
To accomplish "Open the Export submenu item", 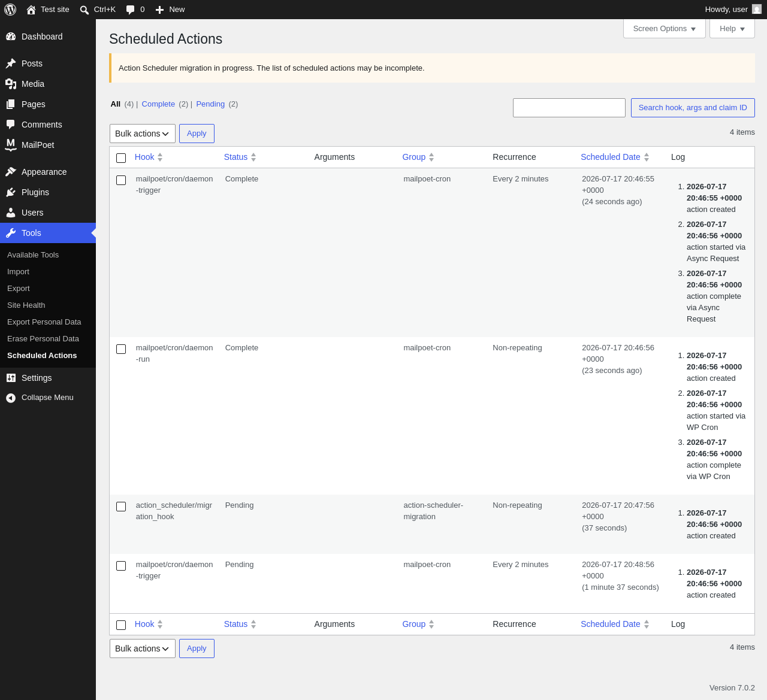I will point(19,289).
